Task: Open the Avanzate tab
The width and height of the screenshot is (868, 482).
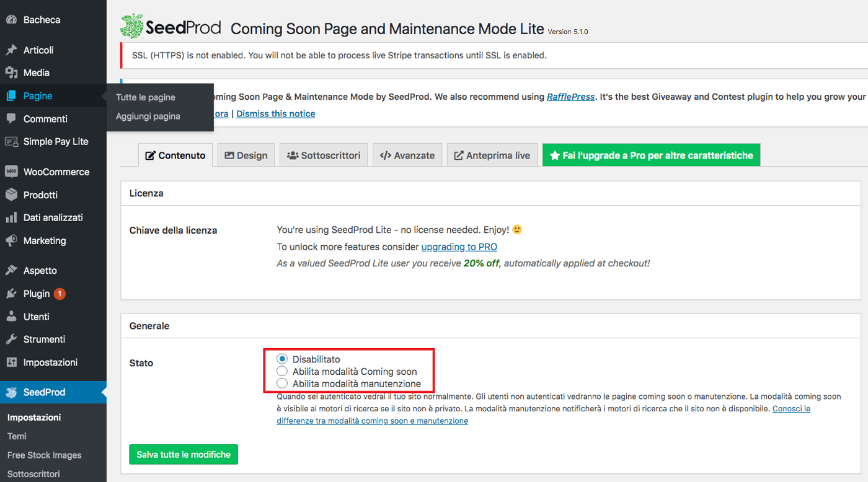Action: [407, 156]
